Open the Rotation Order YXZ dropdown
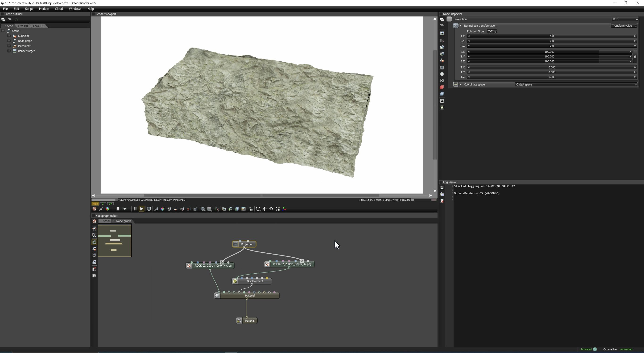This screenshot has height=353, width=644. (x=492, y=32)
